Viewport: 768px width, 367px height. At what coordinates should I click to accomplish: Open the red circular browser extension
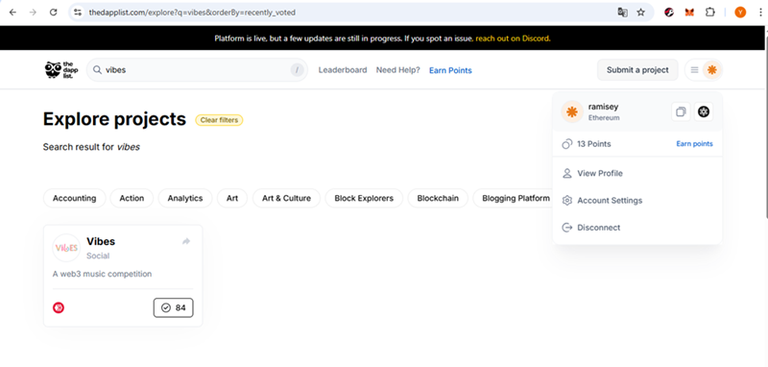click(x=669, y=12)
